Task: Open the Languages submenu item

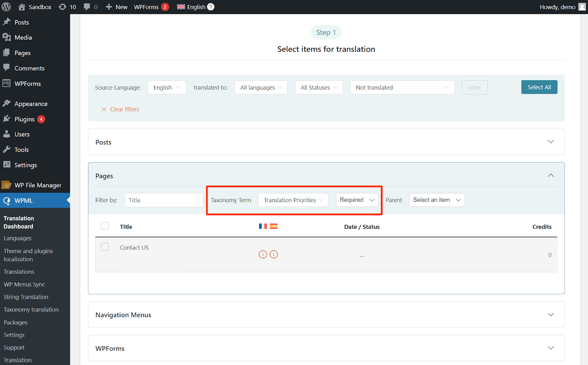Action: [18, 238]
